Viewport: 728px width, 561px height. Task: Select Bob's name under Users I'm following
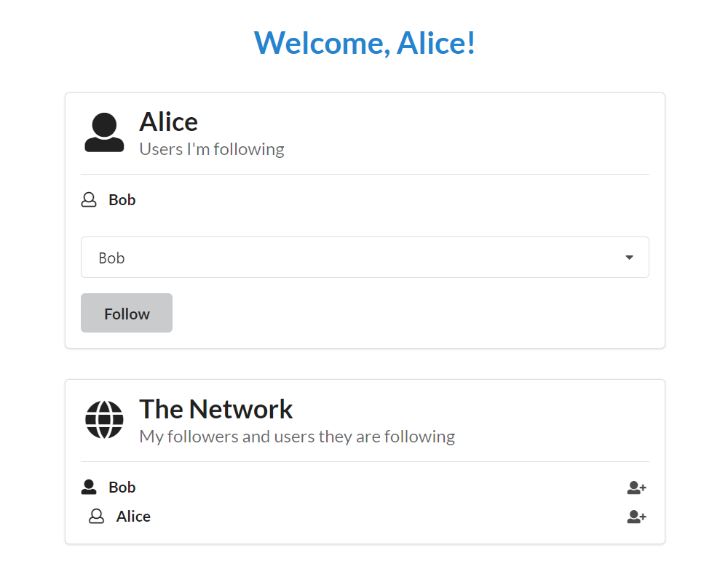pos(122,200)
